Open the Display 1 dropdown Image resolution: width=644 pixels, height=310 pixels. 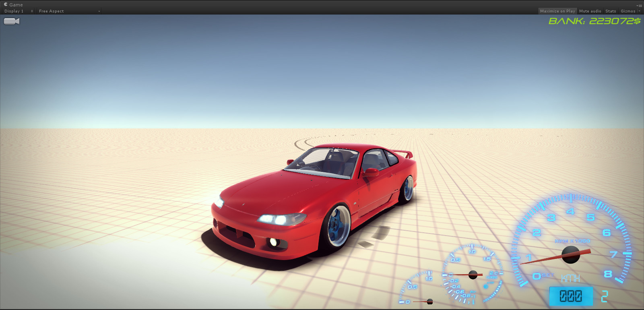click(19, 11)
